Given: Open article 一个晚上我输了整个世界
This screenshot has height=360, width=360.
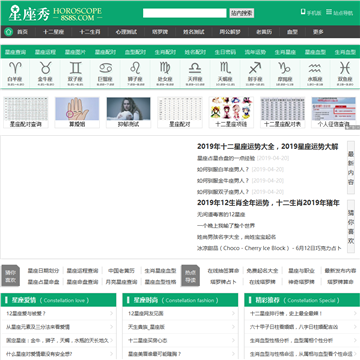Looking at the screenshot, I should [226, 226].
